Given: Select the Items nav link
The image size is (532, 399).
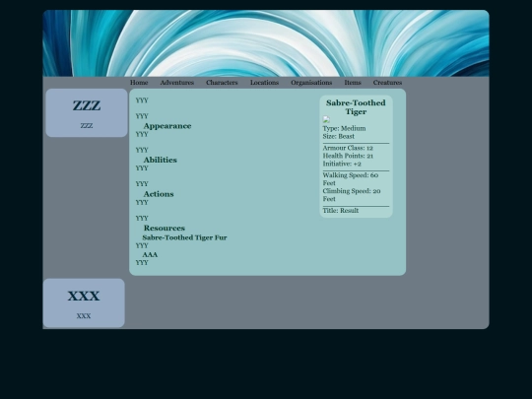Looking at the screenshot, I should (x=353, y=83).
